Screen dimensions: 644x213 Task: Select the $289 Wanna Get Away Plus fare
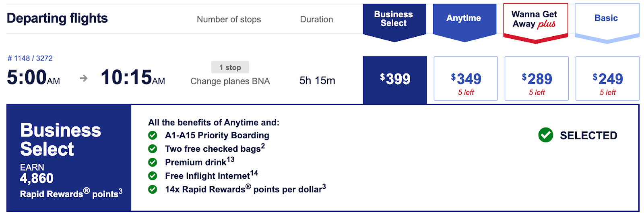[537, 79]
